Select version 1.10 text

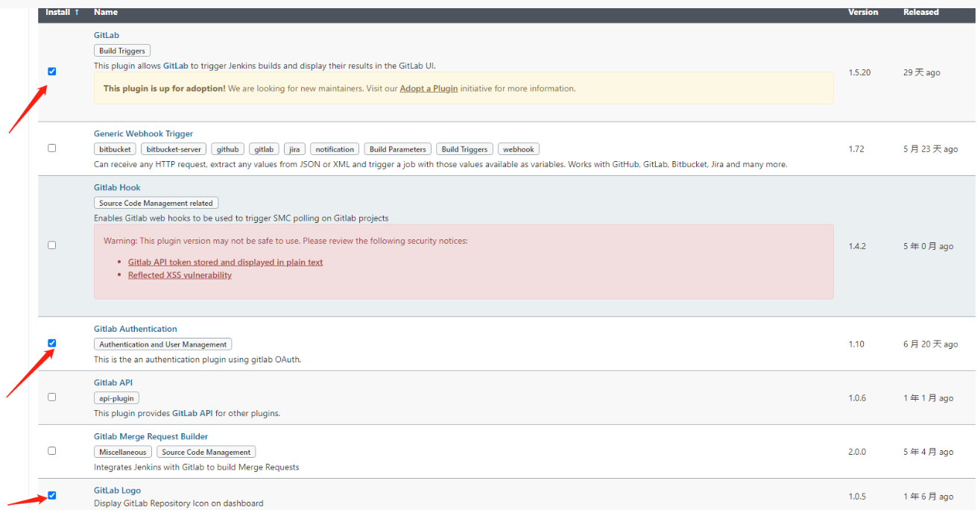tap(856, 344)
